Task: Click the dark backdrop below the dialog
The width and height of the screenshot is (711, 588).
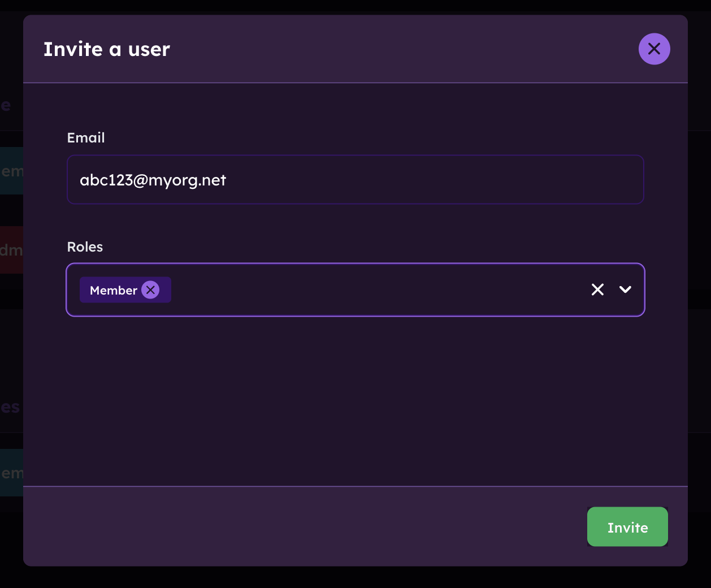Action: pyautogui.click(x=355, y=578)
